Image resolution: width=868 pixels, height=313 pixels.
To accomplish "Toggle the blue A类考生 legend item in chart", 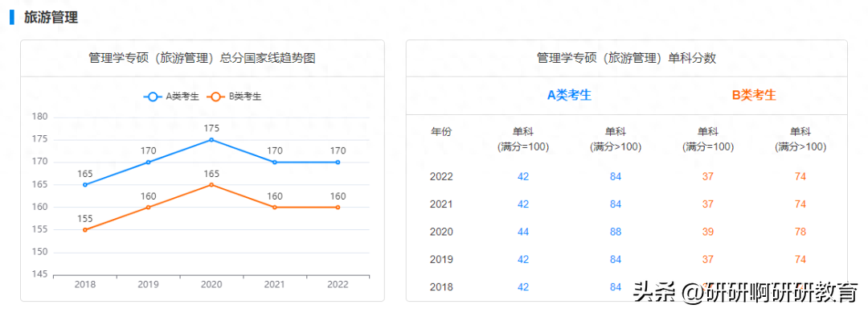I will (x=171, y=97).
